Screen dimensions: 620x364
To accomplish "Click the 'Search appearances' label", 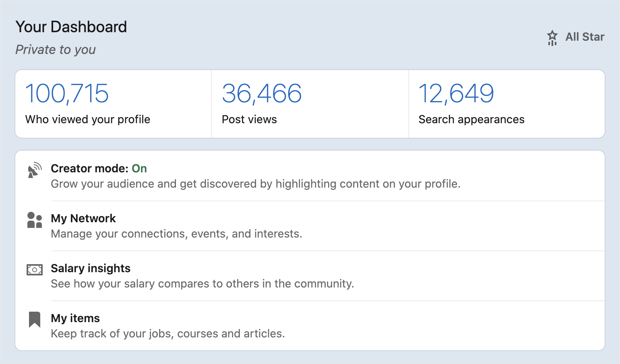I will coord(471,120).
